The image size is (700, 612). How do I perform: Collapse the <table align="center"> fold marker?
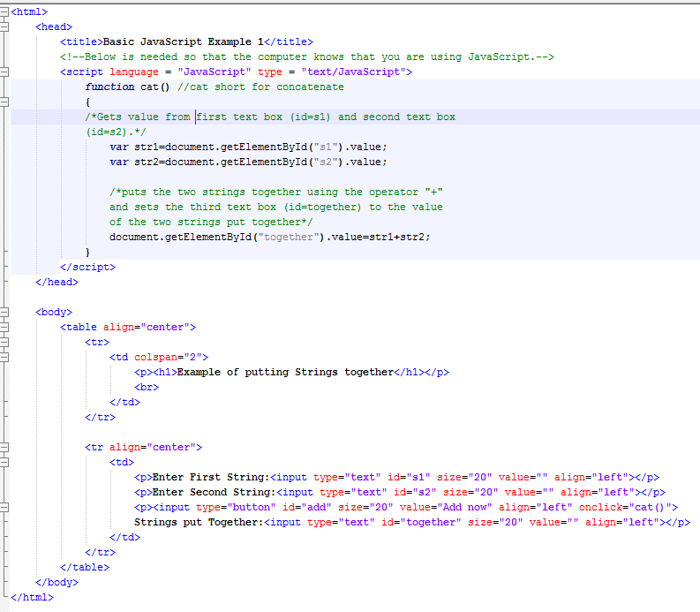(4, 328)
